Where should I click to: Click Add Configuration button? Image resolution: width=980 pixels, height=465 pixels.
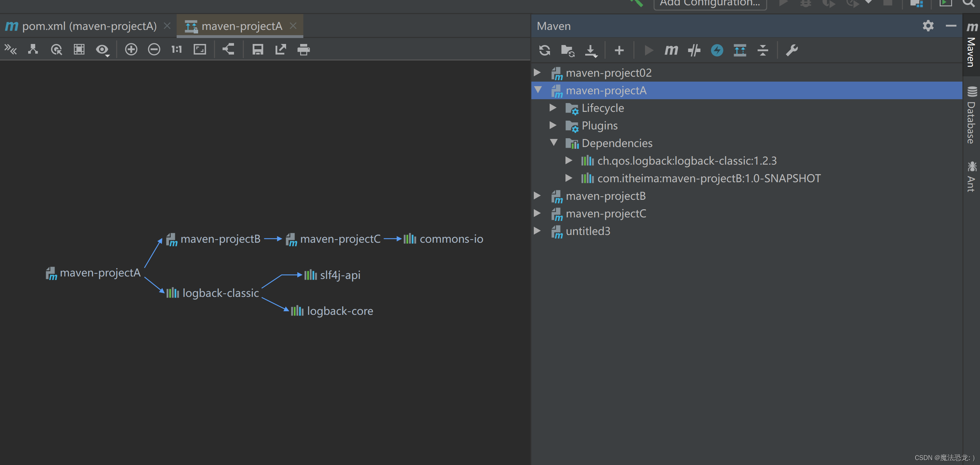click(709, 4)
